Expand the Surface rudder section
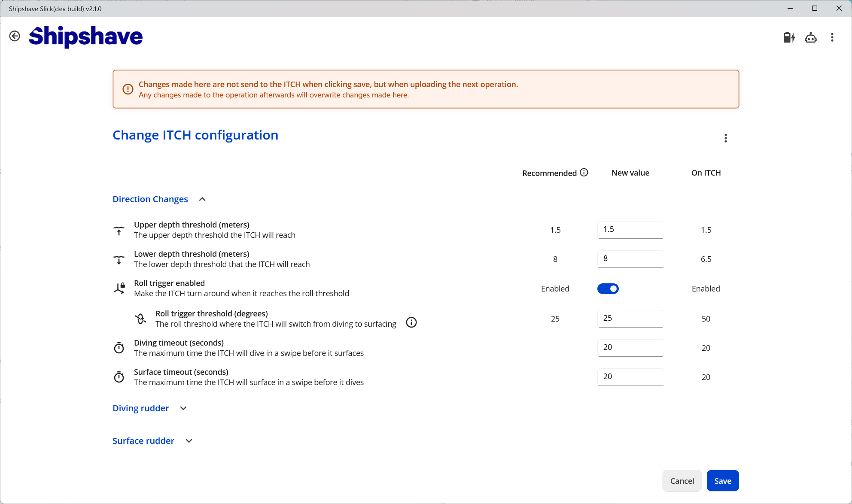This screenshot has width=852, height=504. [189, 441]
